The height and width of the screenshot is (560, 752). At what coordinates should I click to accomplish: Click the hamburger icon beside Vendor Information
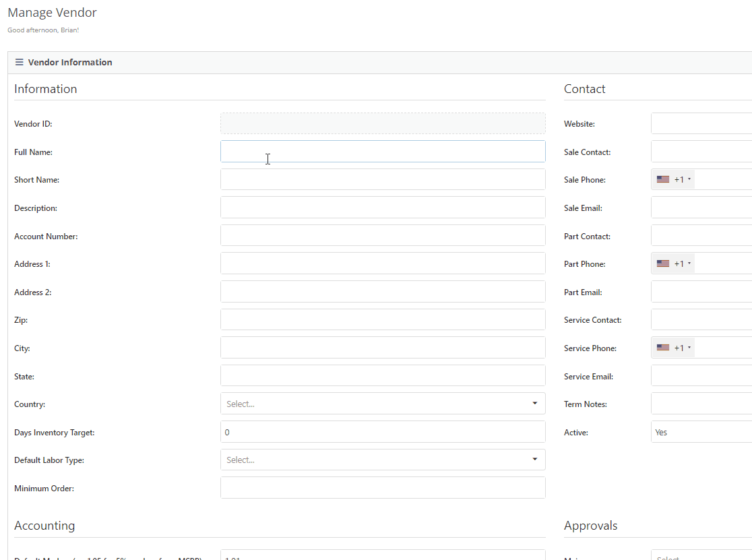click(19, 62)
